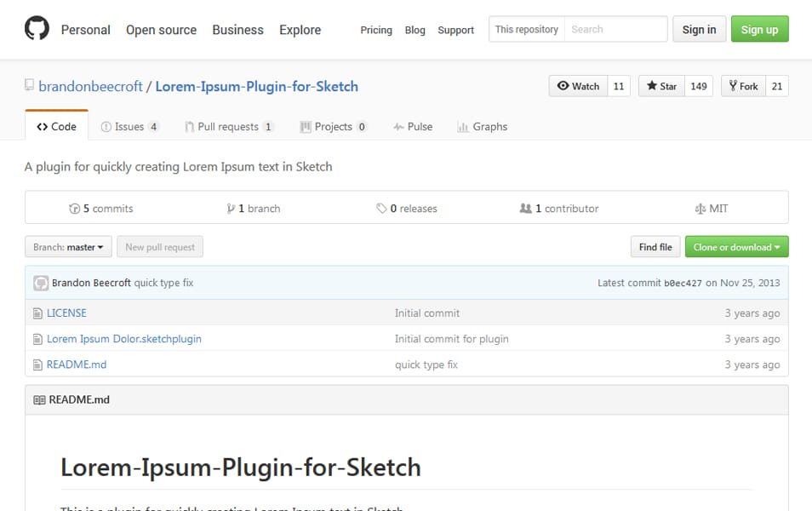Click the Sign in button
The height and width of the screenshot is (511, 812).
tap(699, 29)
